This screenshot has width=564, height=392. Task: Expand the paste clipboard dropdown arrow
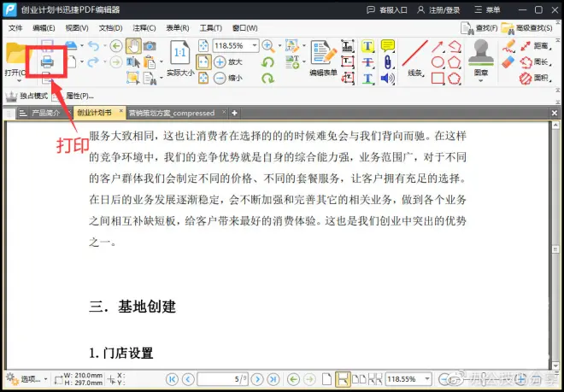pos(162,61)
